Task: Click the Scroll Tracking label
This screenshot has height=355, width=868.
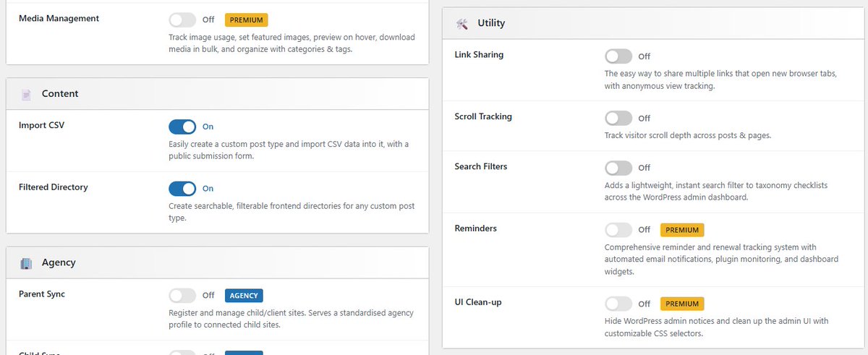Action: pyautogui.click(x=482, y=116)
